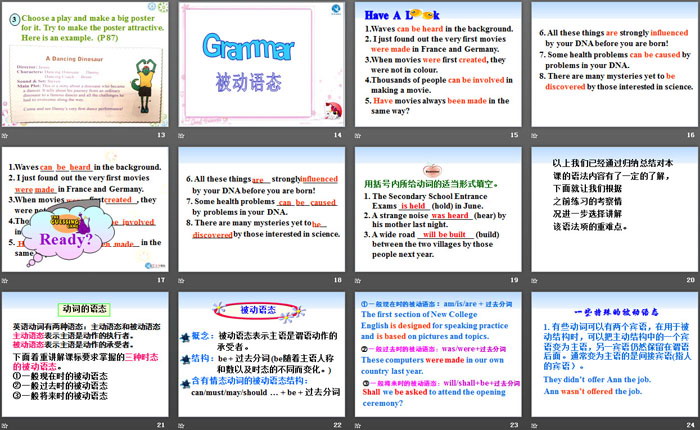Select the slide mentioning Ann's job
Image resolution: width=700 pixels, height=430 pixels.
pyautogui.click(x=612, y=352)
